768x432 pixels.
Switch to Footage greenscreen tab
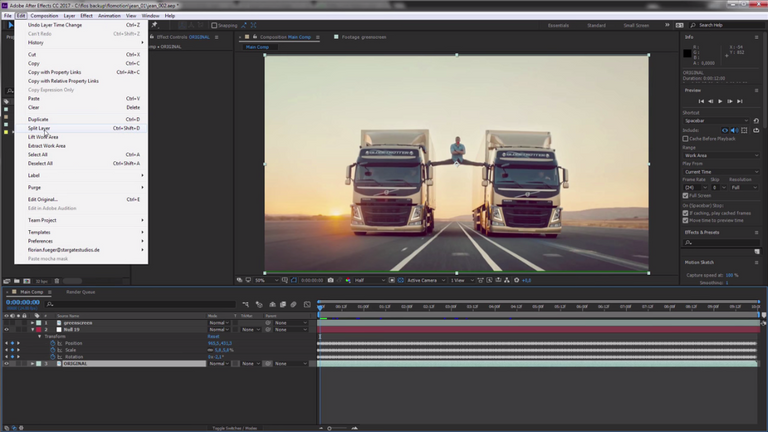pyautogui.click(x=363, y=37)
